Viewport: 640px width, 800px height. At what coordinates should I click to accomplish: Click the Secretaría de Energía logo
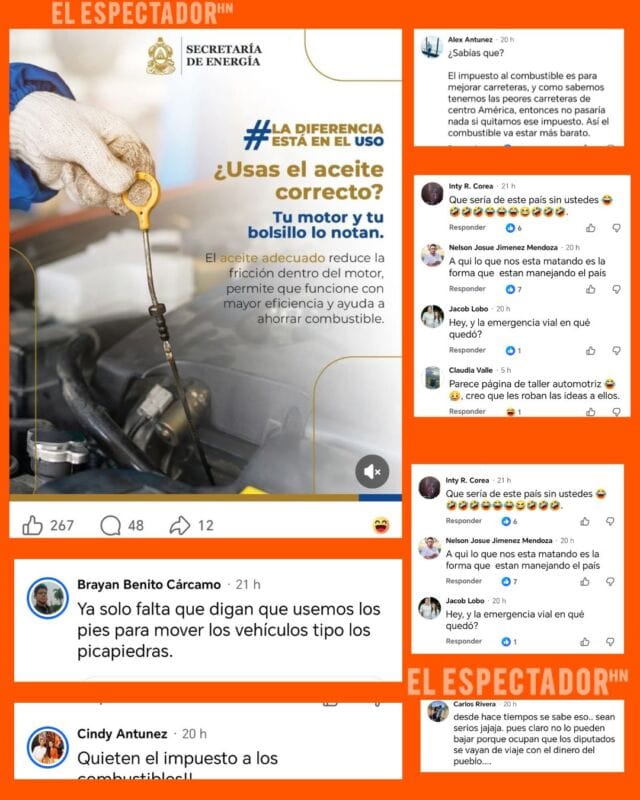click(161, 56)
